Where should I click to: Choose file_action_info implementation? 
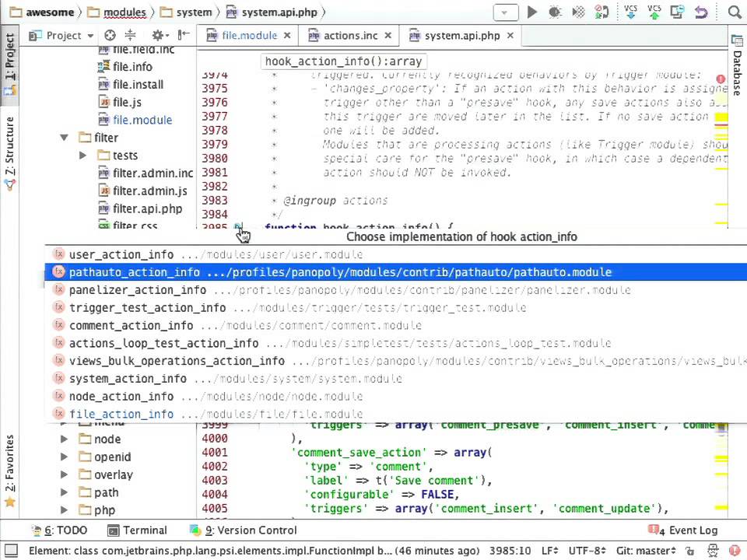pyautogui.click(x=395, y=414)
